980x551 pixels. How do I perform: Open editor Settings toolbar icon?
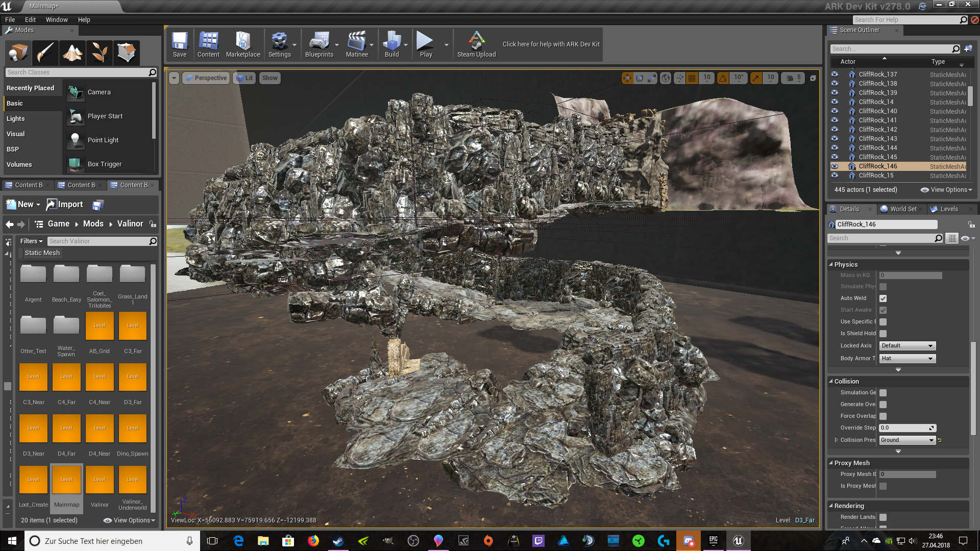(279, 44)
